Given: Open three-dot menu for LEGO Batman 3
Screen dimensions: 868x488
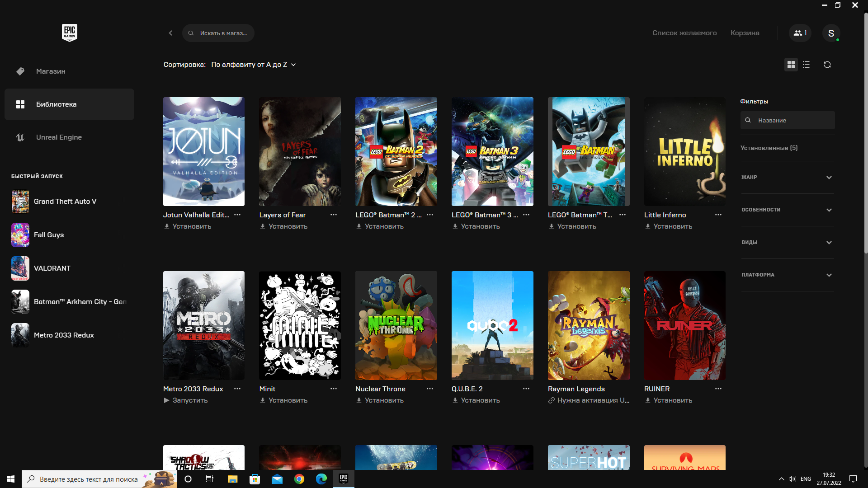Looking at the screenshot, I should 526,215.
